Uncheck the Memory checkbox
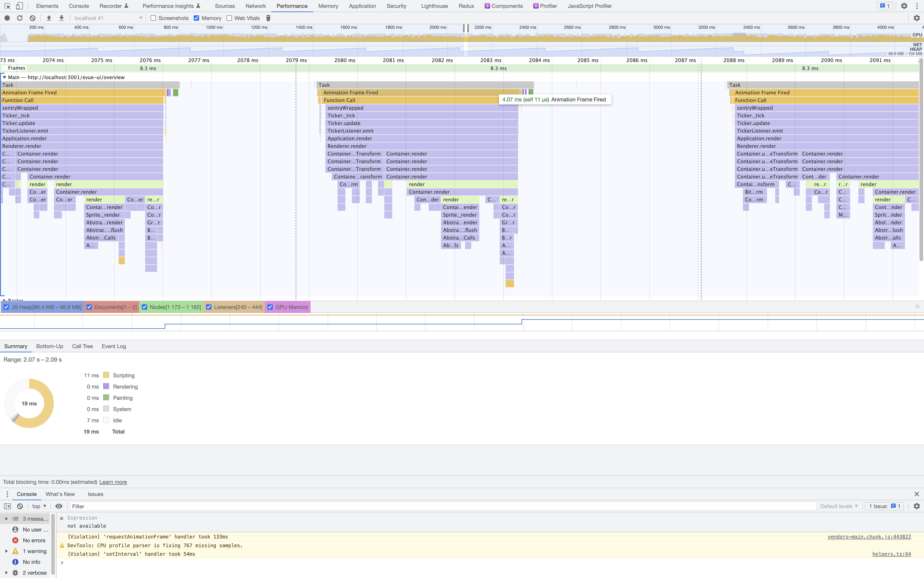924x578 pixels. coord(196,18)
